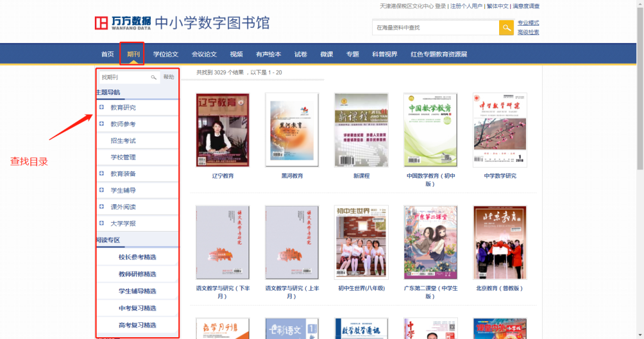Click the yellow search magnifier button
This screenshot has height=339, width=644.
point(506,27)
